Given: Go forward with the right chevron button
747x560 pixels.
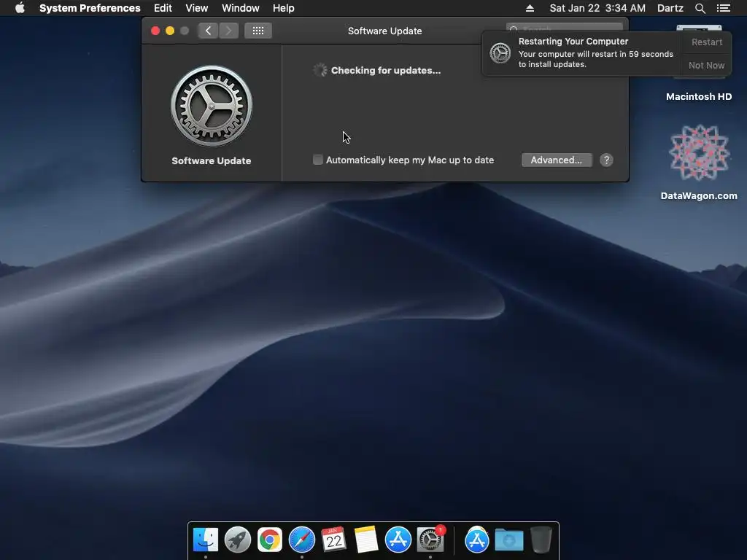Looking at the screenshot, I should coord(228,31).
